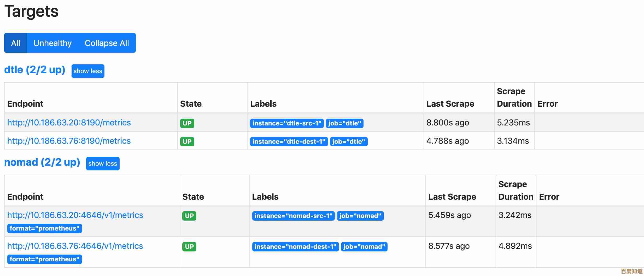644x276 pixels.
Task: Collapse nomad group with show less
Action: (x=103, y=164)
